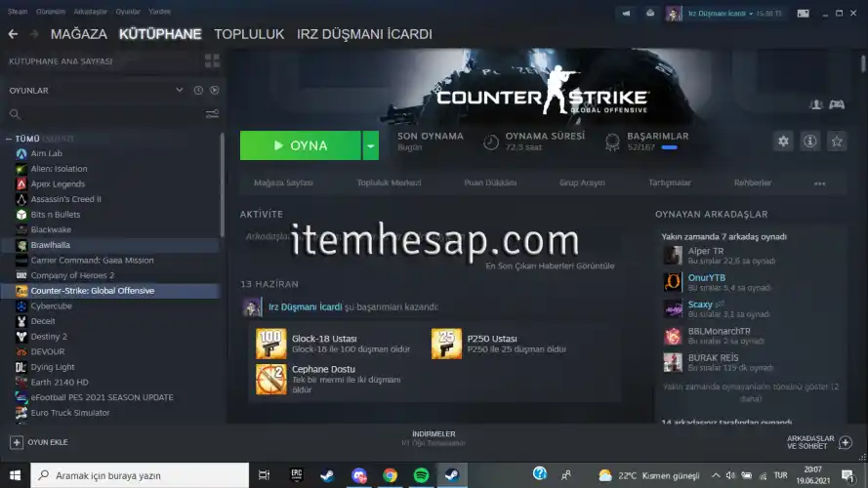Image resolution: width=868 pixels, height=488 pixels.
Task: Expand the OYUNLAR dropdown
Action: 180,90
